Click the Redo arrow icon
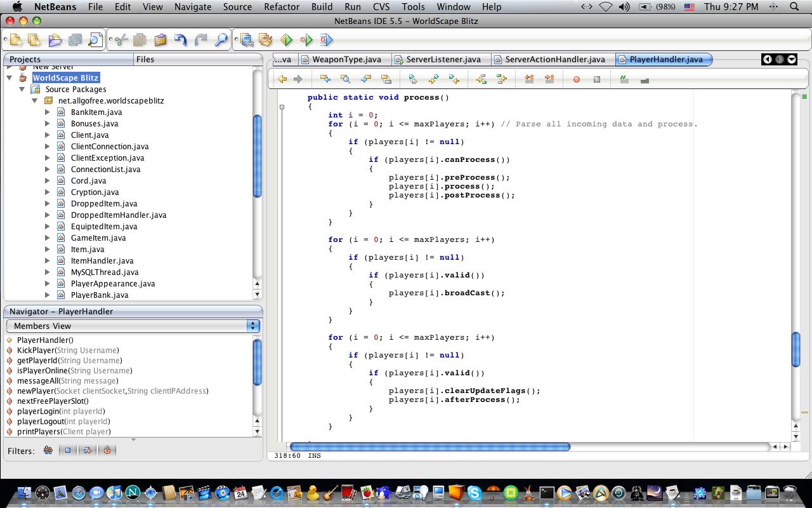The height and width of the screenshot is (508, 812). coord(201,40)
